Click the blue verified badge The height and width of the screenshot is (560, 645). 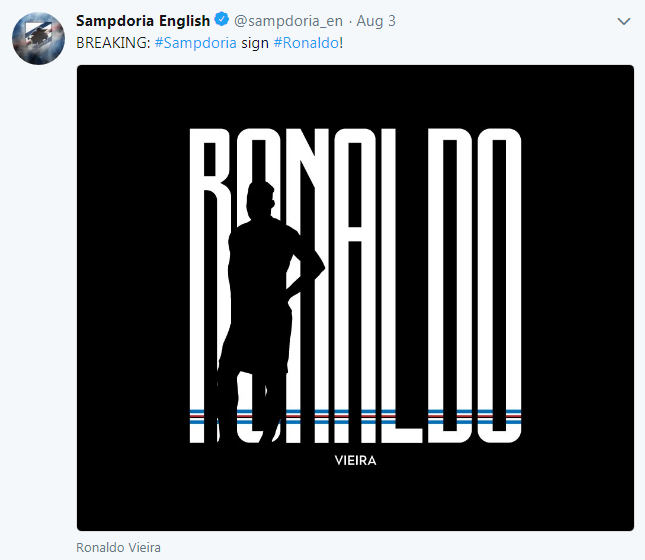[x=223, y=21]
